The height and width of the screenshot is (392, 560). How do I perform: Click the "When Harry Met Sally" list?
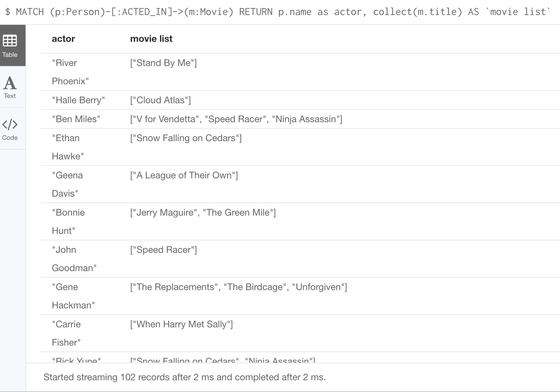(x=181, y=324)
